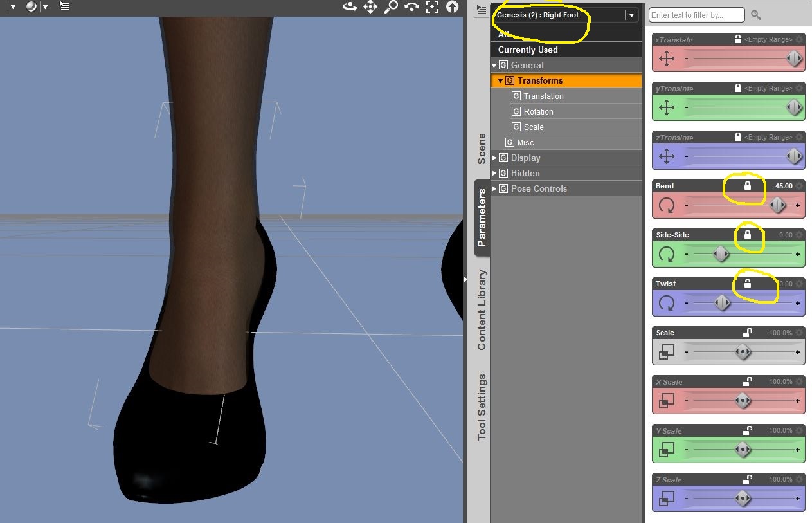Switch to the Scene tab
This screenshot has width=812, height=523.
[482, 149]
